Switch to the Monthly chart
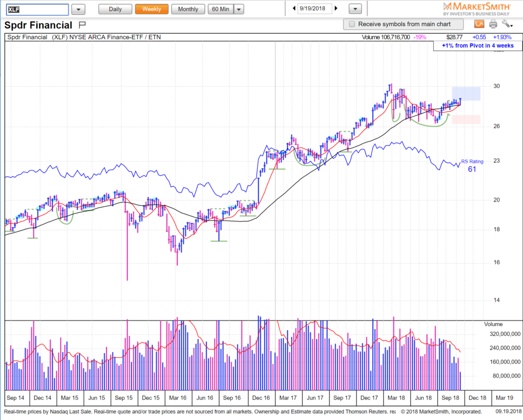The width and height of the screenshot is (523, 420). pyautogui.click(x=188, y=9)
